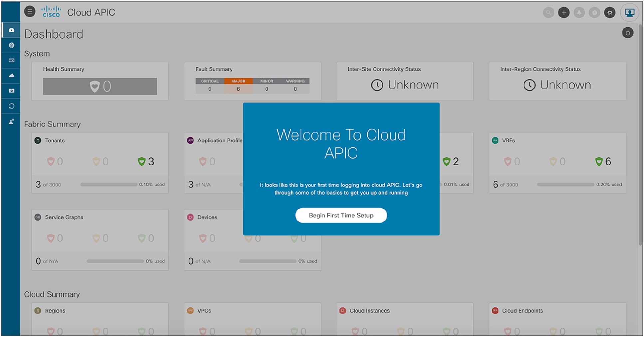Viewport: 644px width, 337px height.
Task: Click the VRFs healthy green shield count 6
Action: [x=603, y=162]
